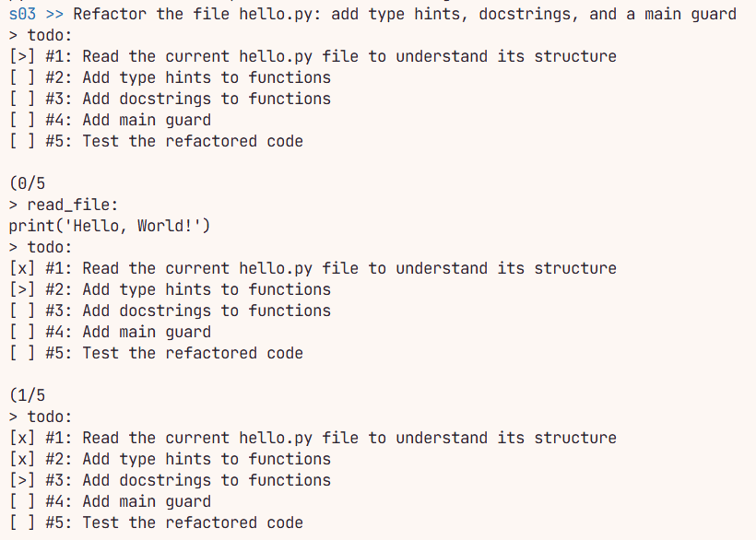Click the > chevron before read_file
Screen dimensions: 756x540
click(14, 205)
